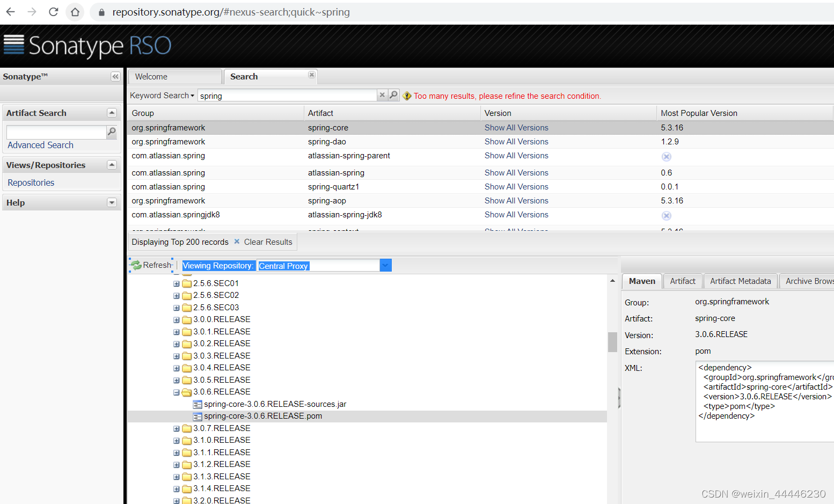This screenshot has width=834, height=504.
Task: Collapse the Artifact Search section
Action: coord(112,113)
